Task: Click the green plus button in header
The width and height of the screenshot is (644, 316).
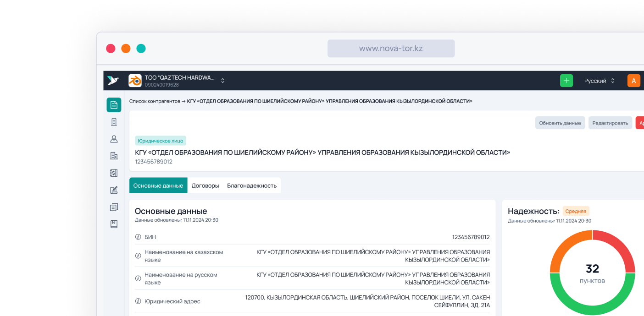Action: 566,81
